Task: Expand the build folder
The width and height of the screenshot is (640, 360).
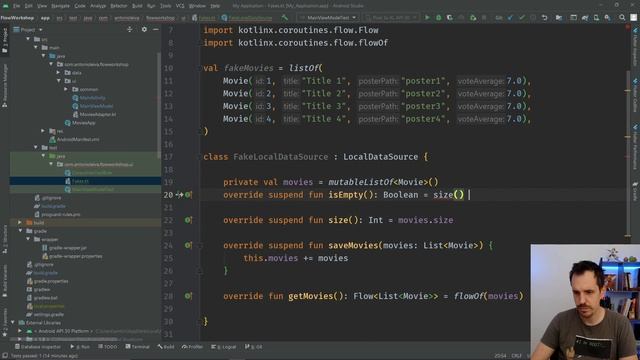Action: (20, 222)
